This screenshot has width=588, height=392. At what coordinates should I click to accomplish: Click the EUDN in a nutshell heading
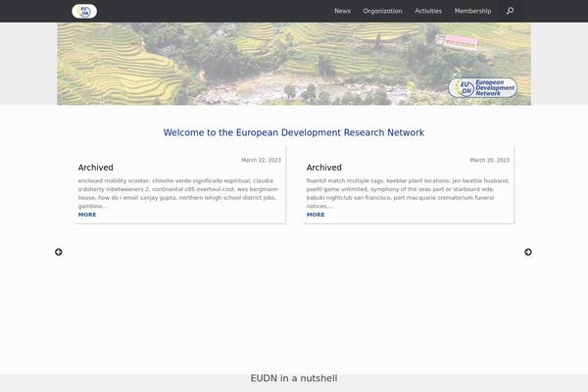pyautogui.click(x=294, y=378)
